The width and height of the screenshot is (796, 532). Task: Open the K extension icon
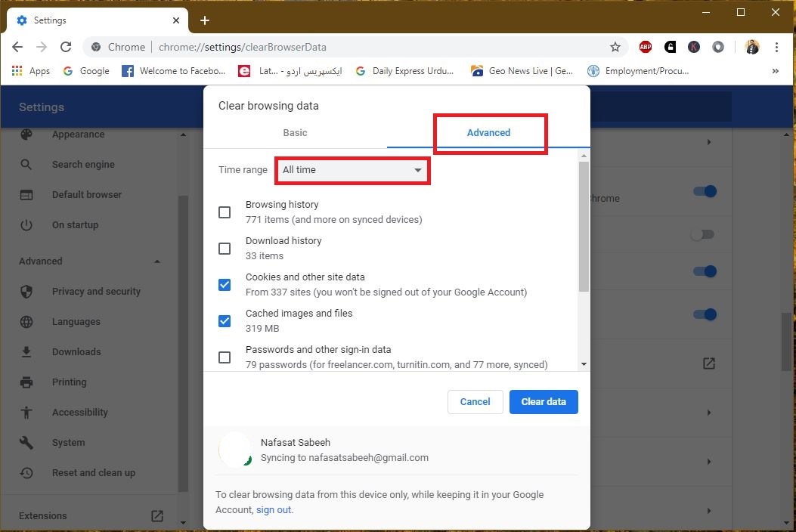pos(694,47)
